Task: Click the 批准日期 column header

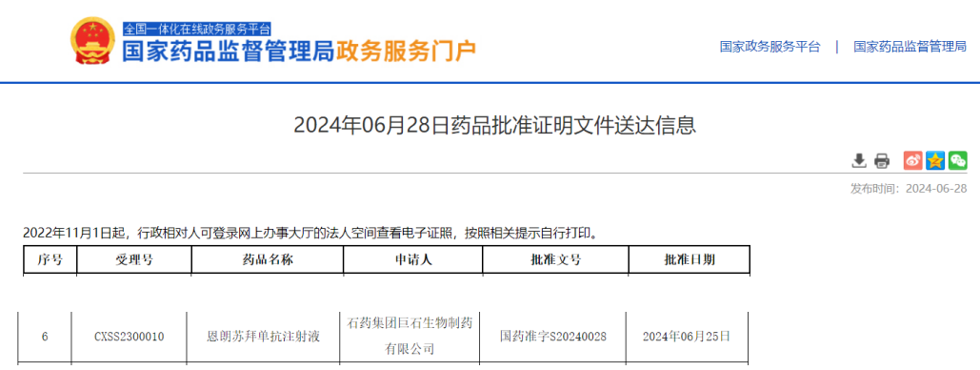Action: pyautogui.click(x=690, y=260)
